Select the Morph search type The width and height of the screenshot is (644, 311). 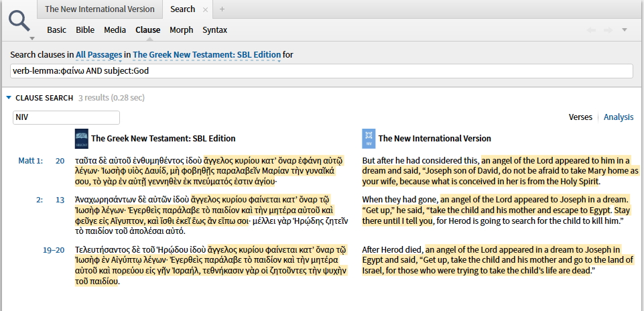click(x=181, y=30)
